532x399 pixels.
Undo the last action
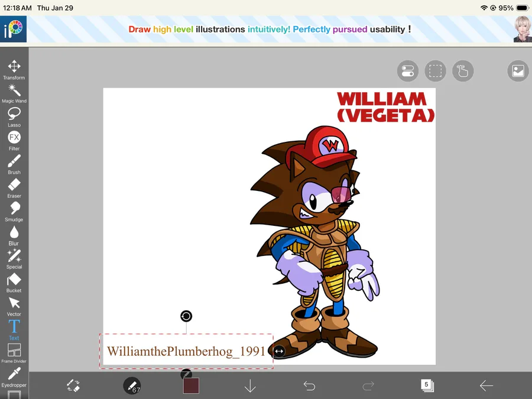point(309,386)
